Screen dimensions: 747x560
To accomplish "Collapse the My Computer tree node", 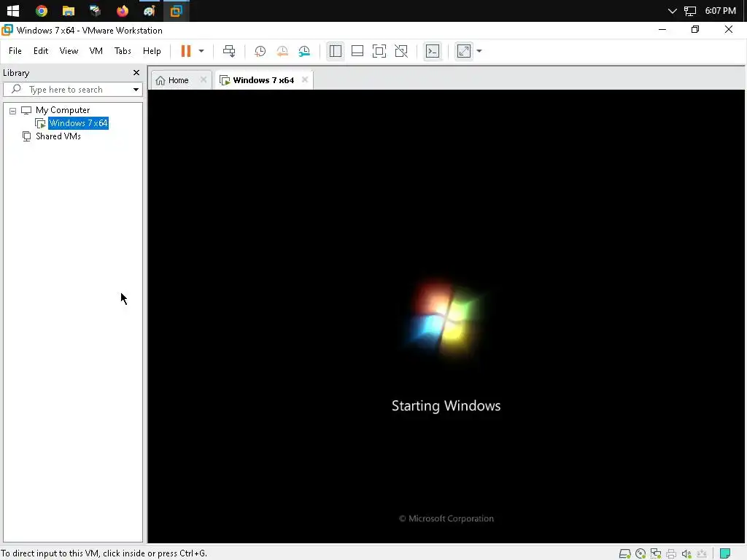I will coord(13,111).
